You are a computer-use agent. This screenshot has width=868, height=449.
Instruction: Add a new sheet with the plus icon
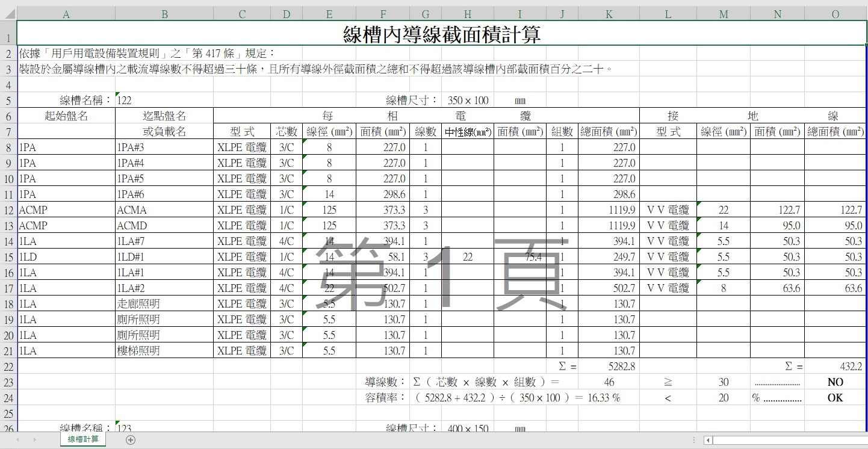(x=131, y=440)
